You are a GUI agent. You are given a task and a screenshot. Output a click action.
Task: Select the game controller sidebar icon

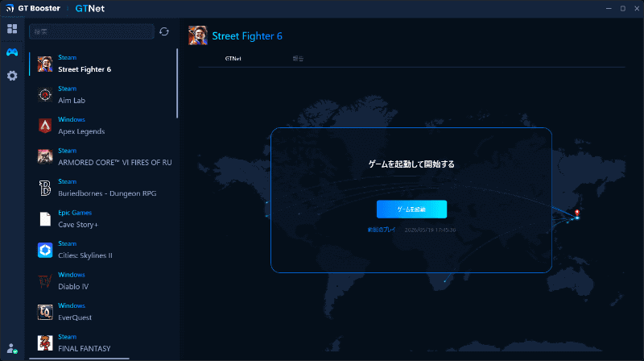12,52
